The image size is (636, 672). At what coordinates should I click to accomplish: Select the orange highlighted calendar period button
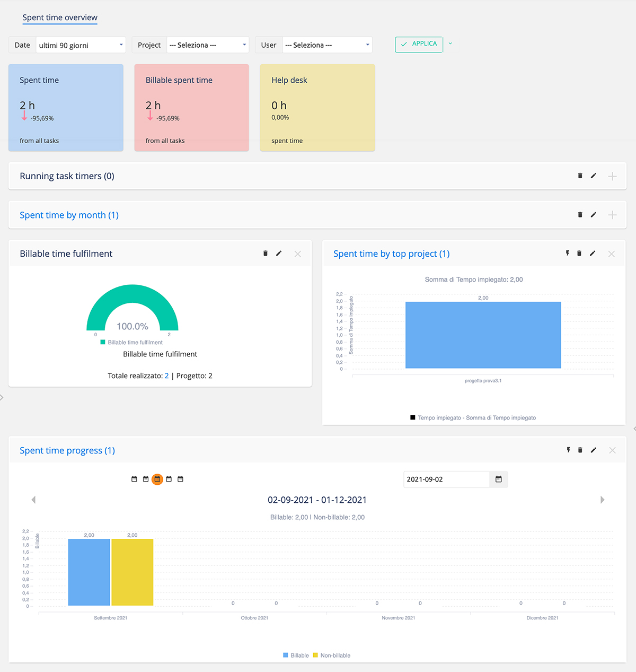pyautogui.click(x=157, y=479)
